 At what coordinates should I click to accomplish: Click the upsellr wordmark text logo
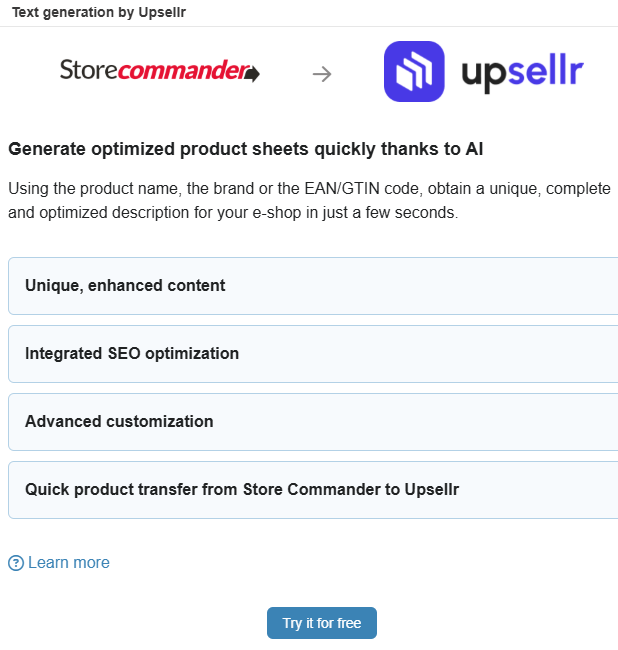pyautogui.click(x=523, y=73)
